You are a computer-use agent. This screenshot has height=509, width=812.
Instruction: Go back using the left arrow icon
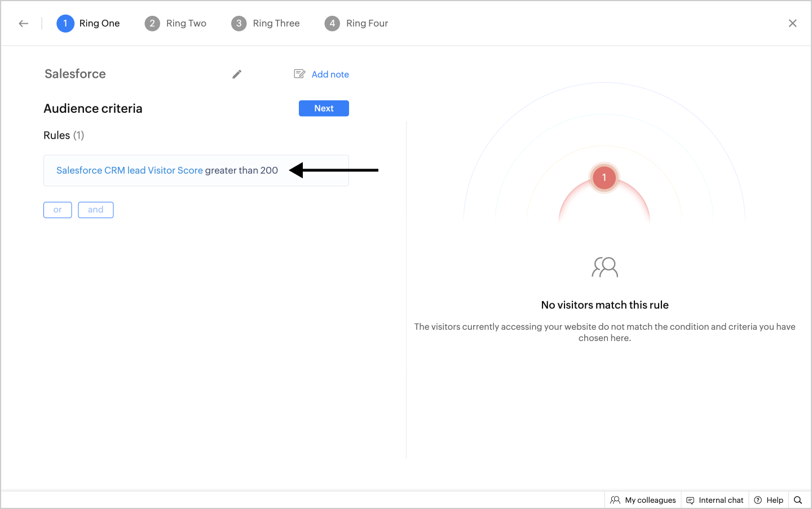(x=23, y=23)
